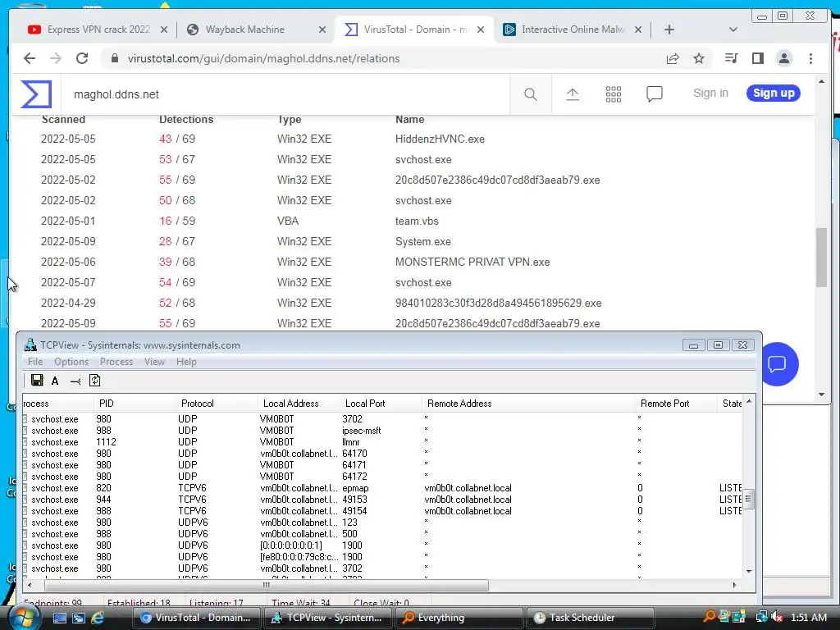Image resolution: width=840 pixels, height=630 pixels.
Task: Sort TCPView by Remote Address column
Action: (528, 404)
